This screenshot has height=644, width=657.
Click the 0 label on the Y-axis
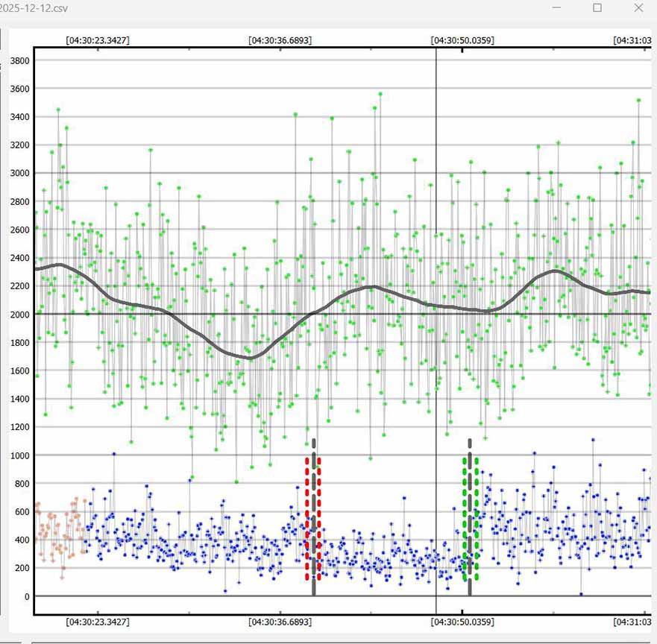click(x=25, y=597)
